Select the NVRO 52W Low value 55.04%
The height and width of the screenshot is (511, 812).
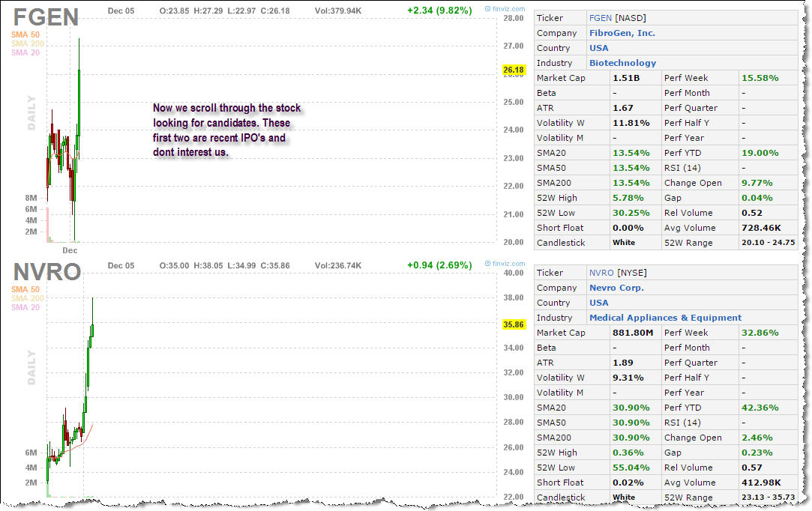(x=631, y=468)
